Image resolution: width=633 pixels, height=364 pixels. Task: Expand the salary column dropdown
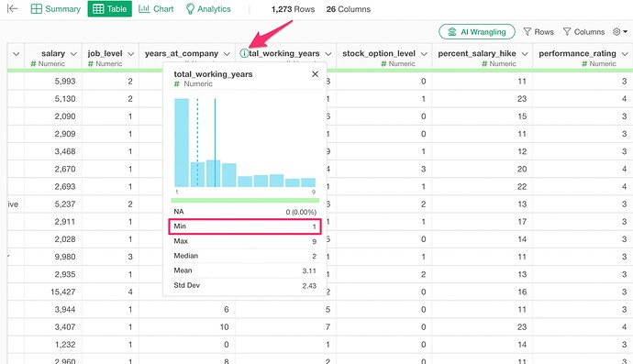(73, 54)
